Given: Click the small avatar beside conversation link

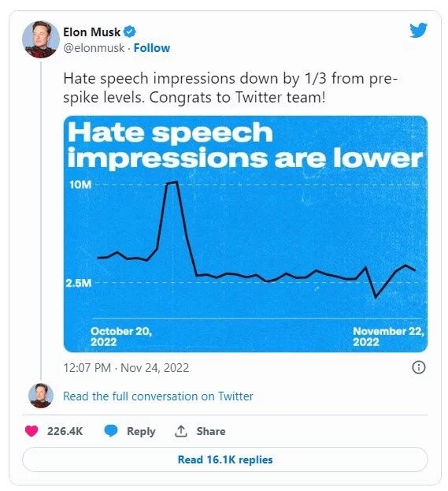Looking at the screenshot, I should coord(41,396).
